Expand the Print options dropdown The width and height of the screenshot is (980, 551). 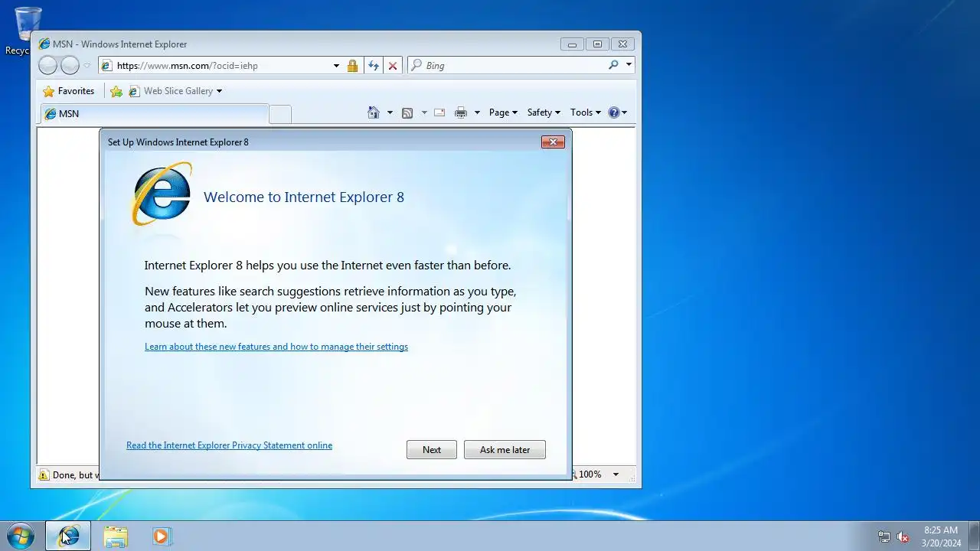point(477,112)
